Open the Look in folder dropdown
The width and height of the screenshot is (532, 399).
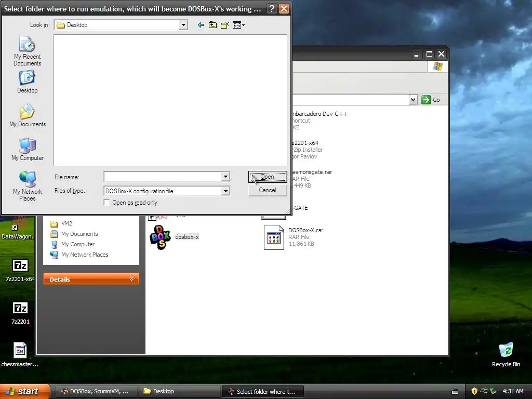(x=183, y=25)
